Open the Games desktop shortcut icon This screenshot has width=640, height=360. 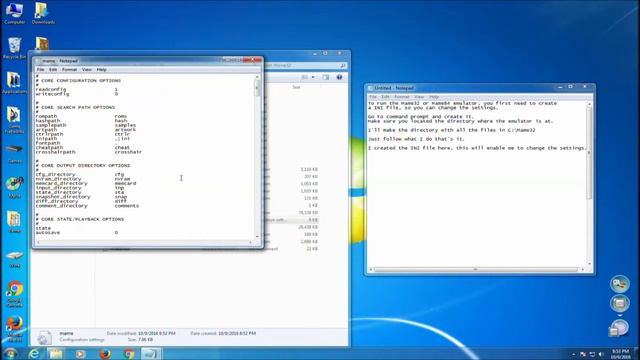pyautogui.click(x=14, y=153)
